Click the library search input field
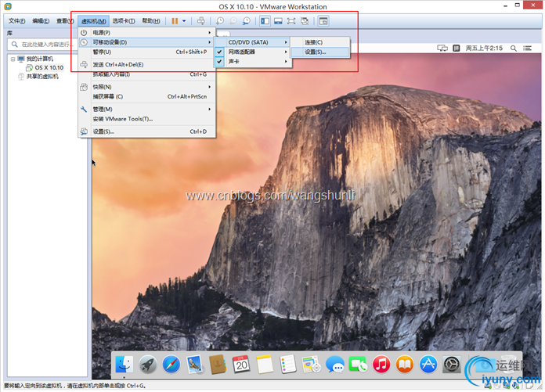Viewport: 545px width, 392px height. (45, 45)
